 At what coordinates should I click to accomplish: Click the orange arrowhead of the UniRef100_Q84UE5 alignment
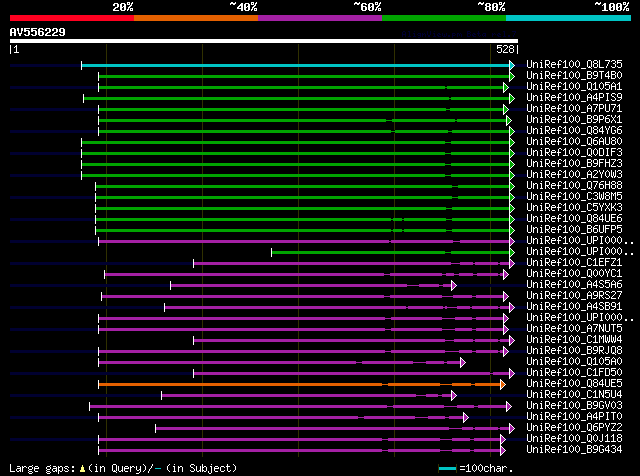pos(503,385)
